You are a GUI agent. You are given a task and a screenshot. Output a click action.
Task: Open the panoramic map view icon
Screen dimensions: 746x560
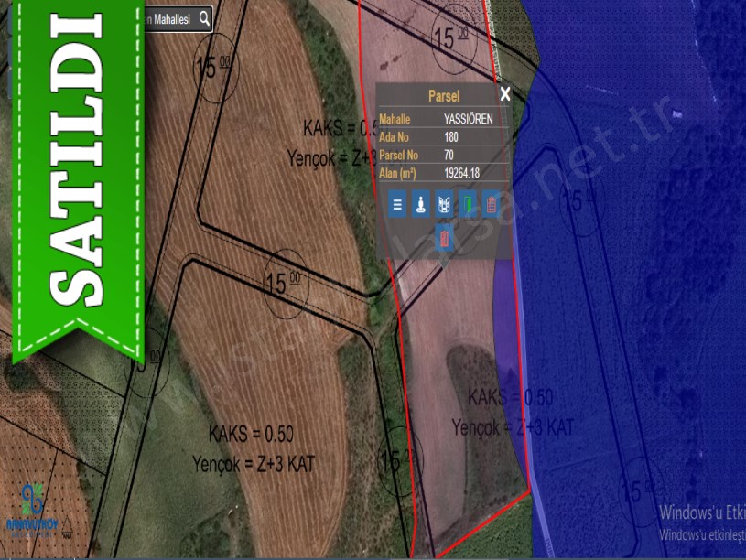[x=444, y=204]
